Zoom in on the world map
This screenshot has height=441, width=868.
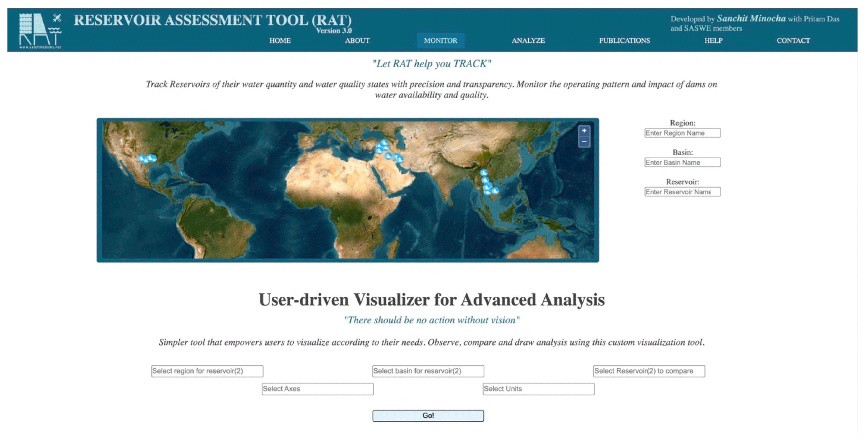click(x=584, y=131)
